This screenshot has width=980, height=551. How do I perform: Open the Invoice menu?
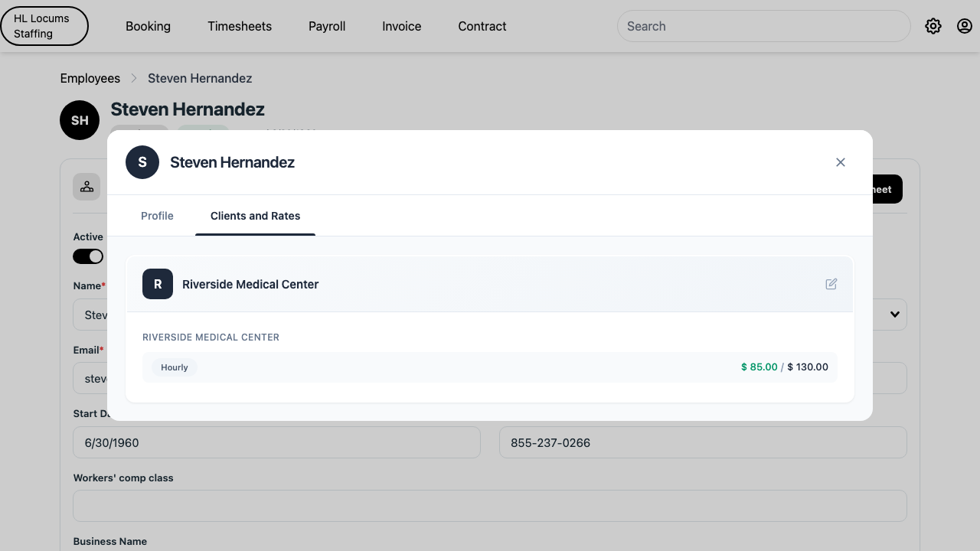click(402, 26)
